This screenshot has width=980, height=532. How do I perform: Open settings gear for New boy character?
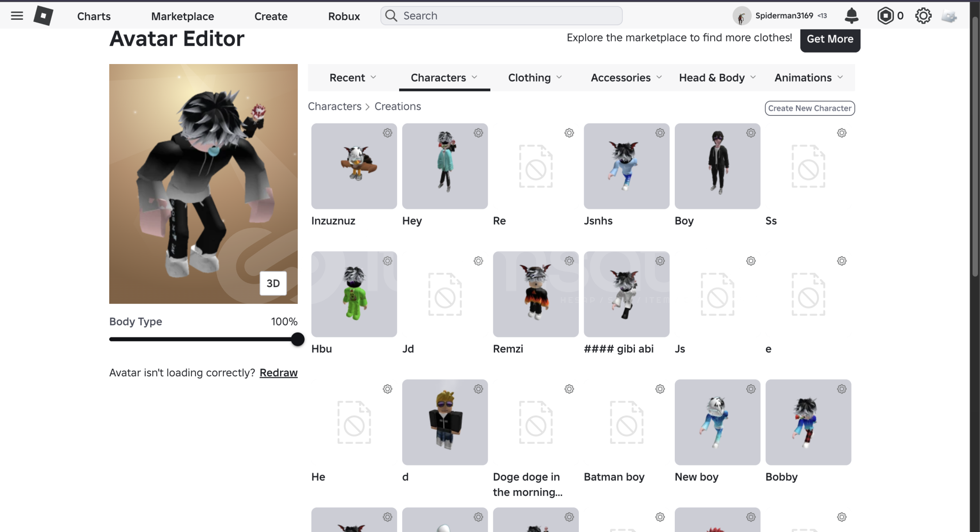[x=751, y=389]
